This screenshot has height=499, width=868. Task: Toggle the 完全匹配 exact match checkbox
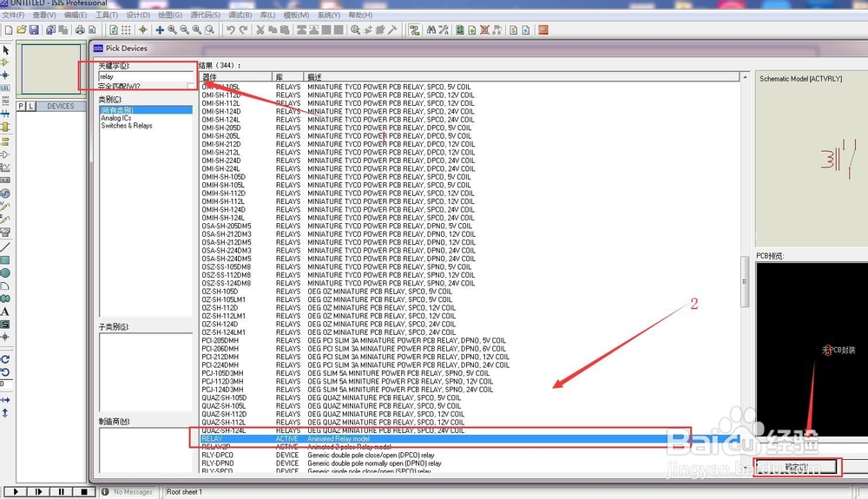(x=190, y=86)
